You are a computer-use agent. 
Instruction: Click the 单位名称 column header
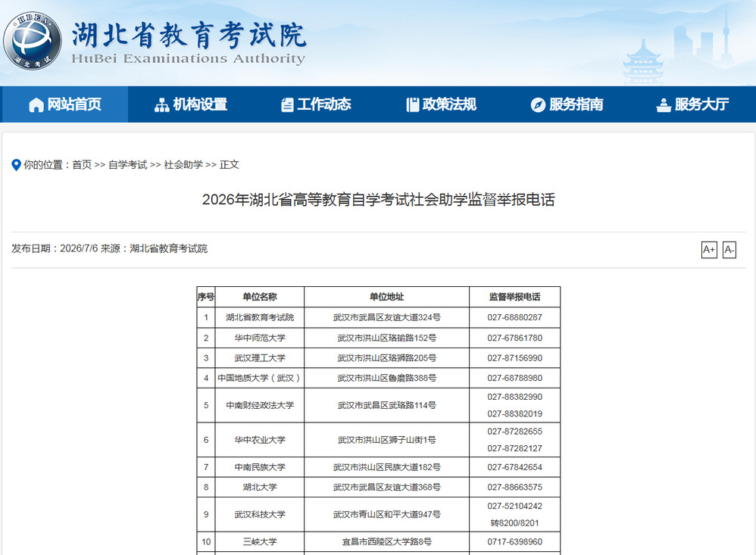[x=260, y=297]
